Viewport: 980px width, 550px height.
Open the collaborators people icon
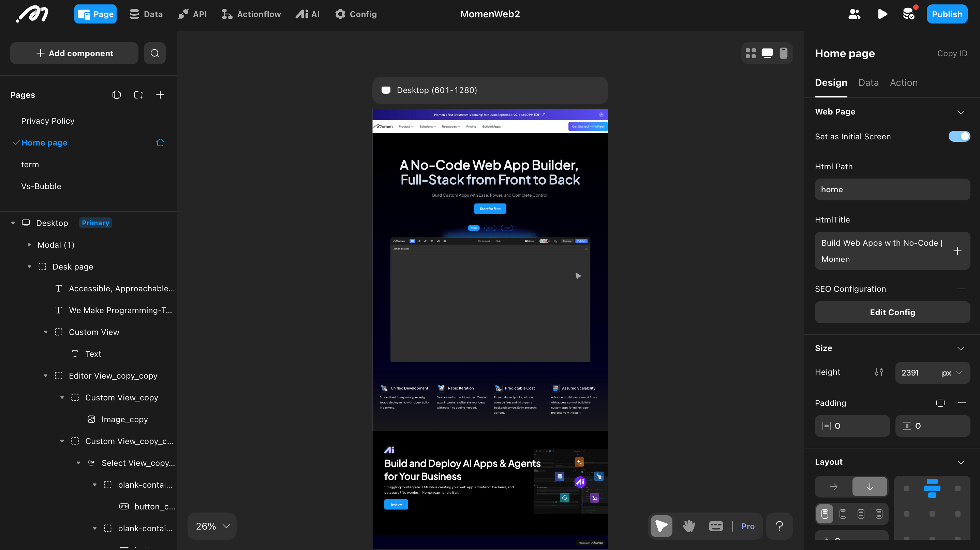click(855, 14)
